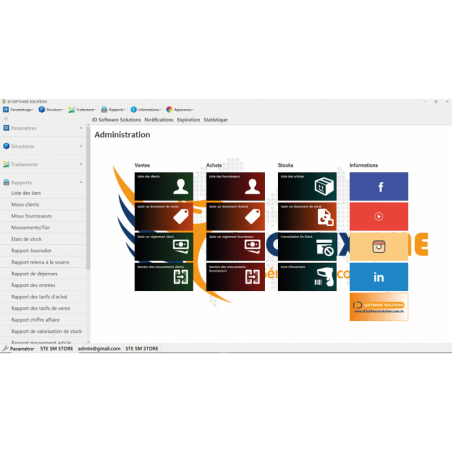Screen dimensions: 452x452
Task: Open the Instagram tile
Action: tap(379, 247)
